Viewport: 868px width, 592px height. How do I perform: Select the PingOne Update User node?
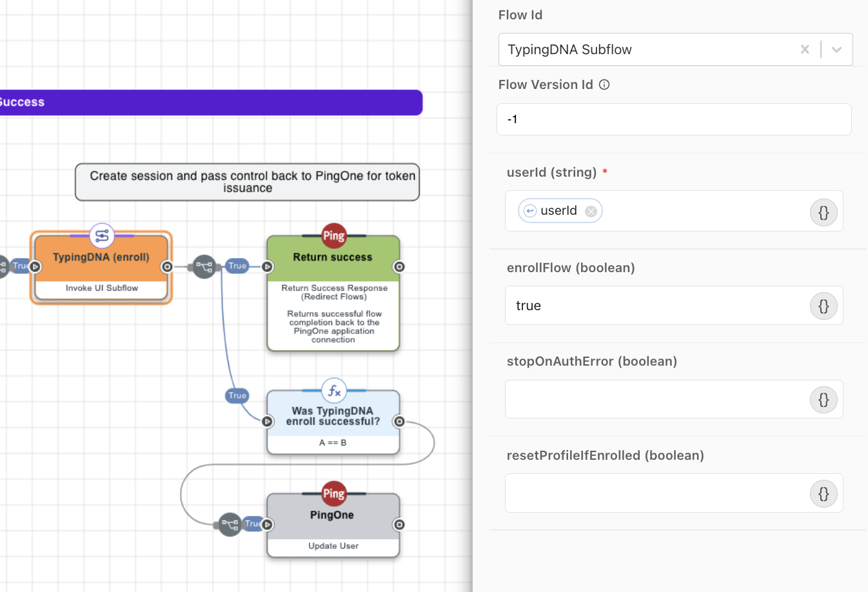click(x=333, y=526)
